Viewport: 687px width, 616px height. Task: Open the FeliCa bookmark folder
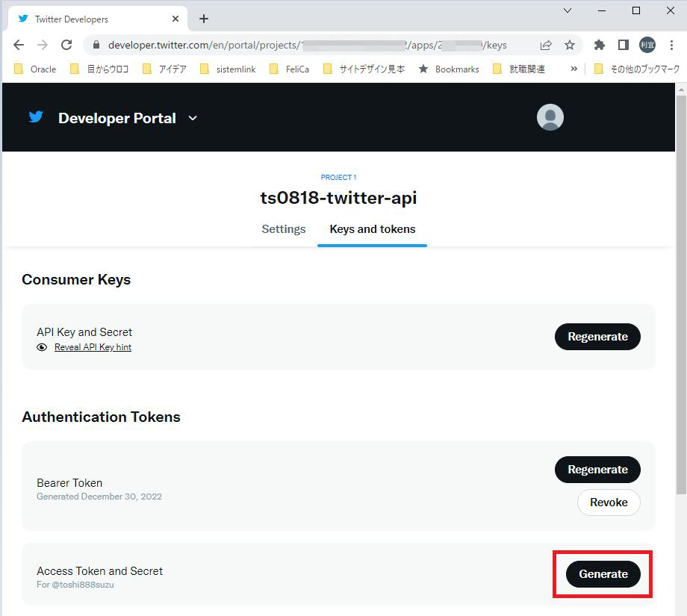pos(289,69)
